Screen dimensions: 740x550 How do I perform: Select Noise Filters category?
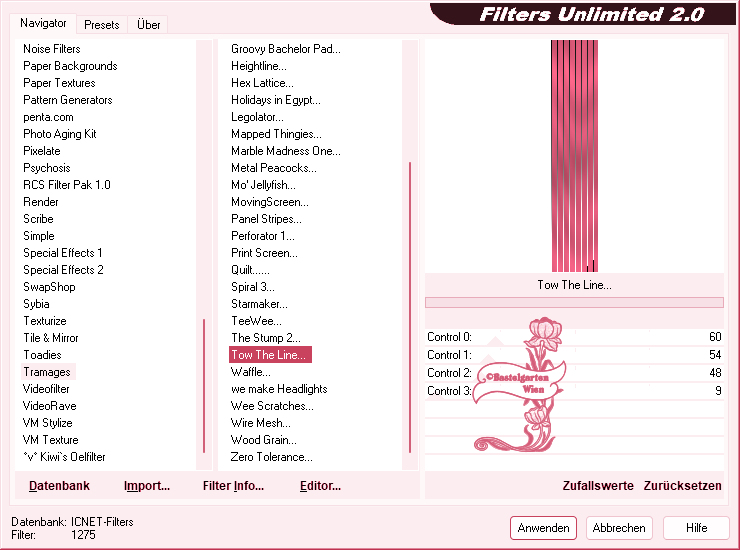click(x=51, y=49)
